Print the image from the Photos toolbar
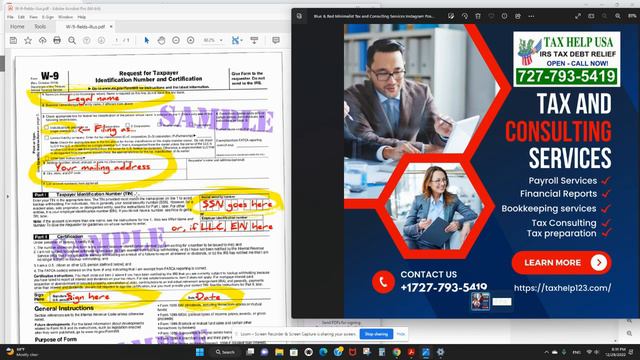The image size is (640, 360). tap(518, 16)
